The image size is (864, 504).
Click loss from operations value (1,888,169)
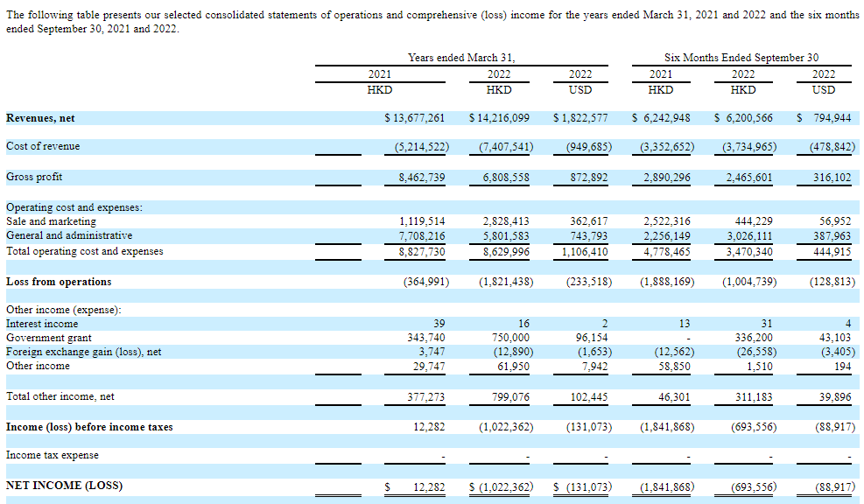click(667, 282)
